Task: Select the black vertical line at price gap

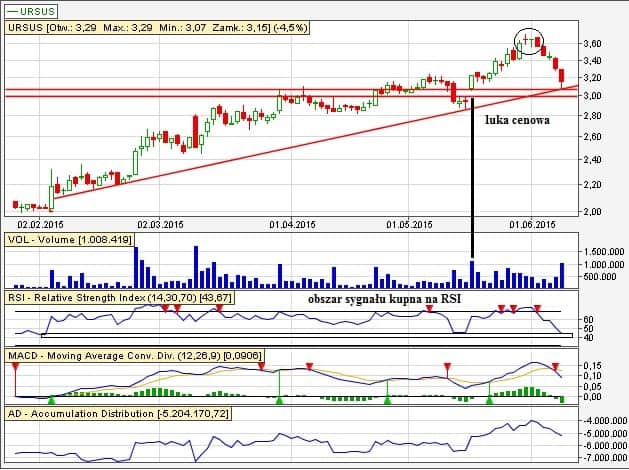Action: point(471,180)
